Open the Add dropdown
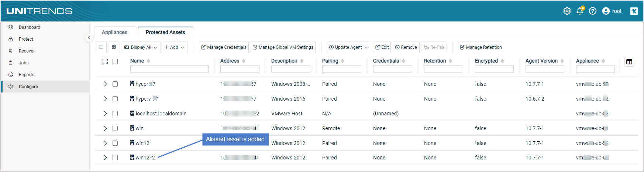644x172 pixels. tap(175, 47)
